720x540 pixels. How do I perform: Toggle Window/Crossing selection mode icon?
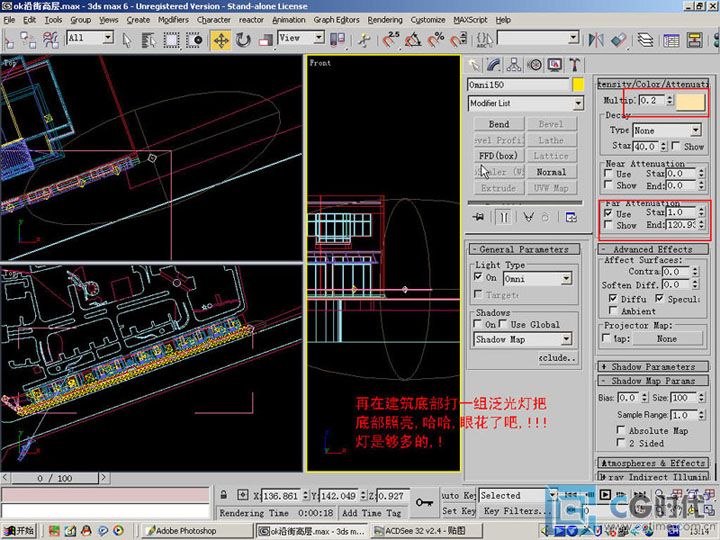[195, 40]
